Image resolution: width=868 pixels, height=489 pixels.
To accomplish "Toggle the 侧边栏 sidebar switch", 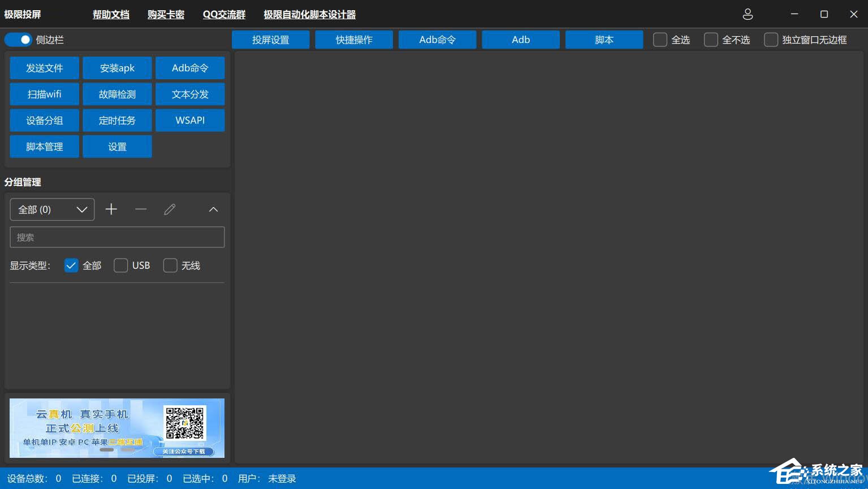I will (x=18, y=40).
